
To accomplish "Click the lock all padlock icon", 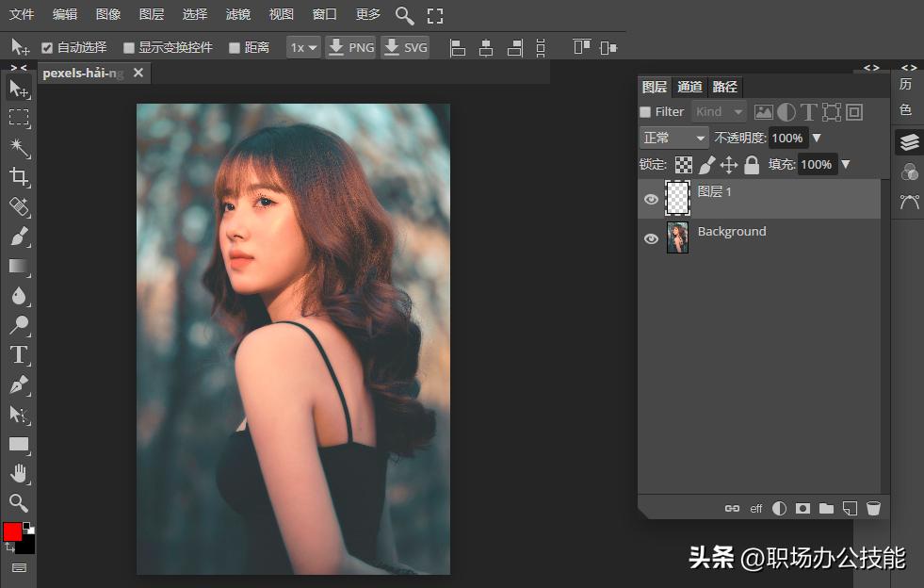I will pos(752,165).
